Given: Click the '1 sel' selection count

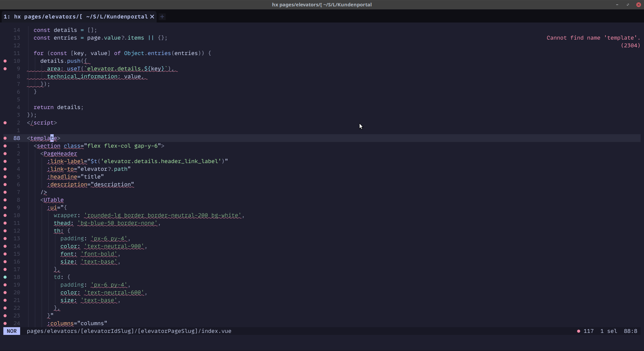Looking at the screenshot, I should click(609, 331).
